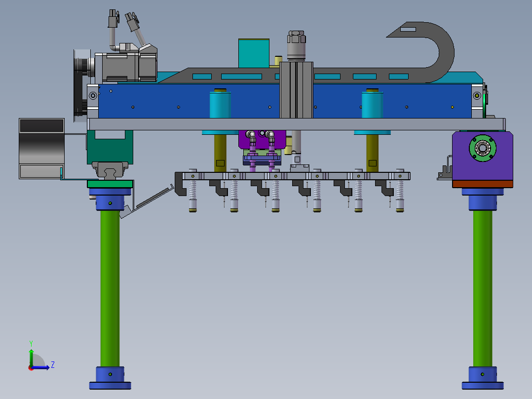The image size is (532, 399).
Task: Select the blue base flange of the right column
Action: [483, 378]
